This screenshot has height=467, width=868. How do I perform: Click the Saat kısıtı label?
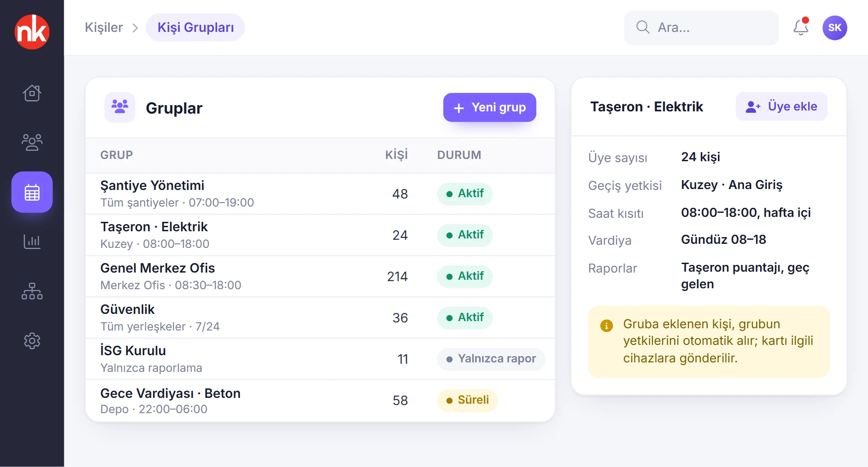616,213
